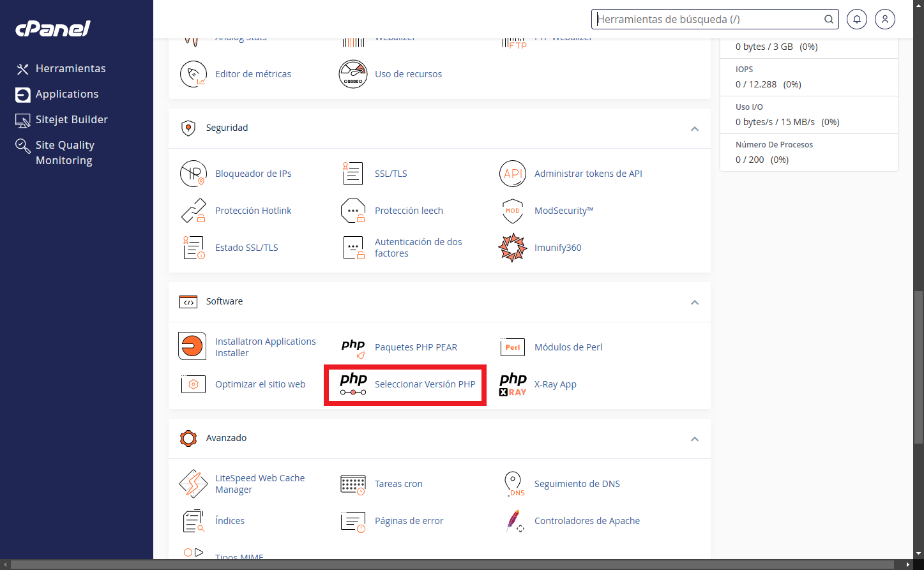Focus the Herramientas de búsqueda search field
The image size is (924, 570).
708,19
